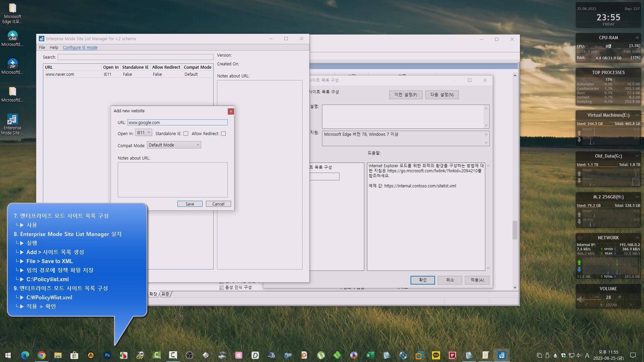Open the notification center icon

(633, 355)
